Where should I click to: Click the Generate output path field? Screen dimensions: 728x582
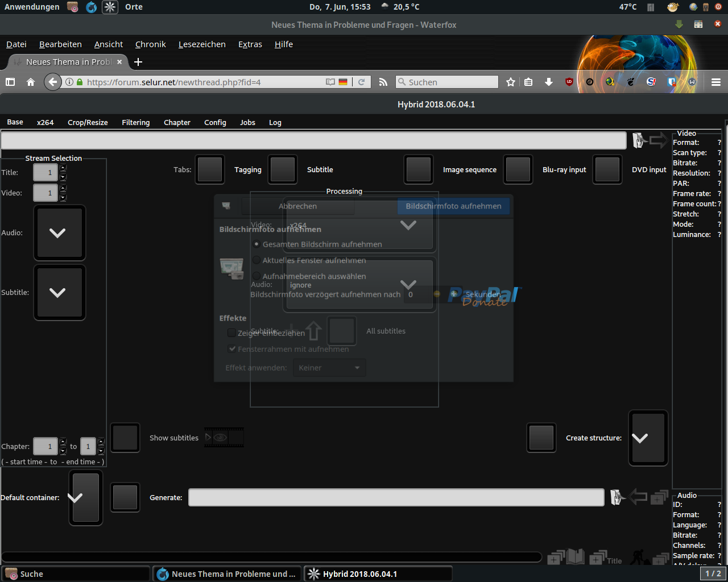coord(396,497)
